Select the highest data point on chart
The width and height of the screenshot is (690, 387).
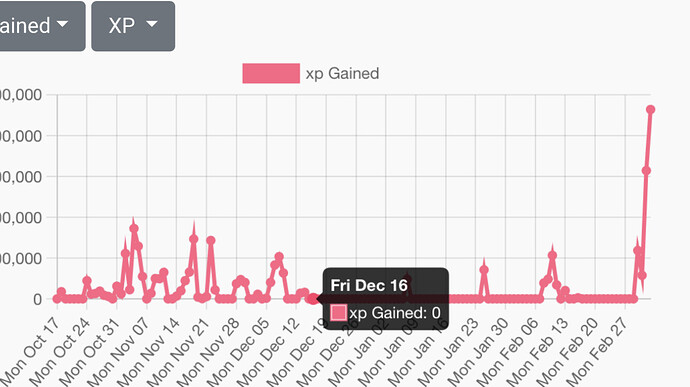tap(650, 110)
